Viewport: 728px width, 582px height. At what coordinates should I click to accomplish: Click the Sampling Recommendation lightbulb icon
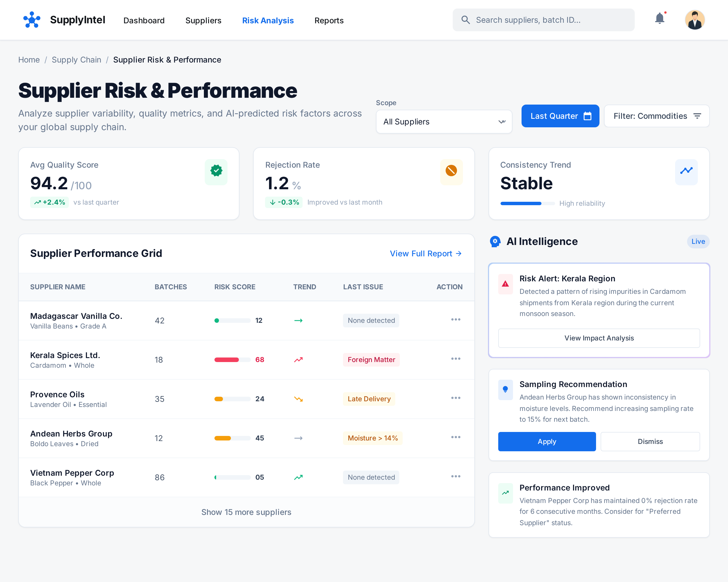(506, 390)
